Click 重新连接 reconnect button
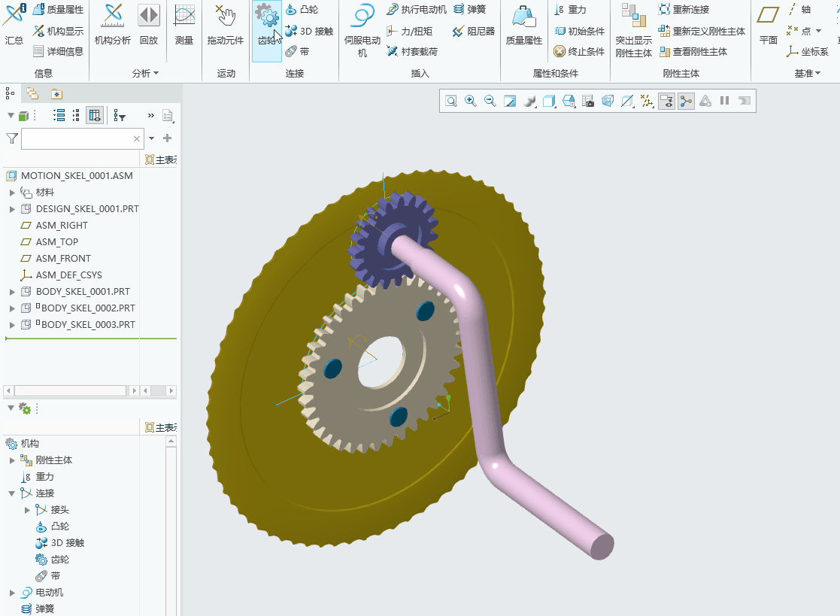This screenshot has width=840, height=616. coord(684,10)
